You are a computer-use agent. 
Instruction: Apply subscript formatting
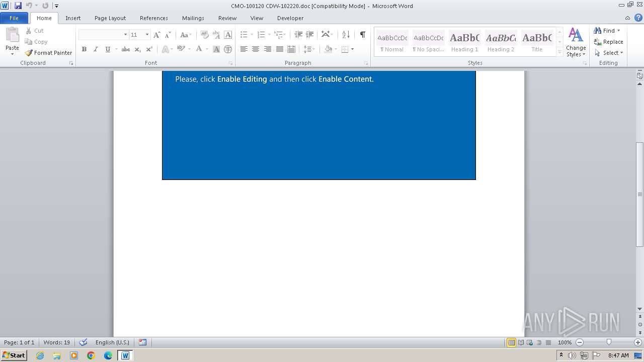(x=138, y=49)
